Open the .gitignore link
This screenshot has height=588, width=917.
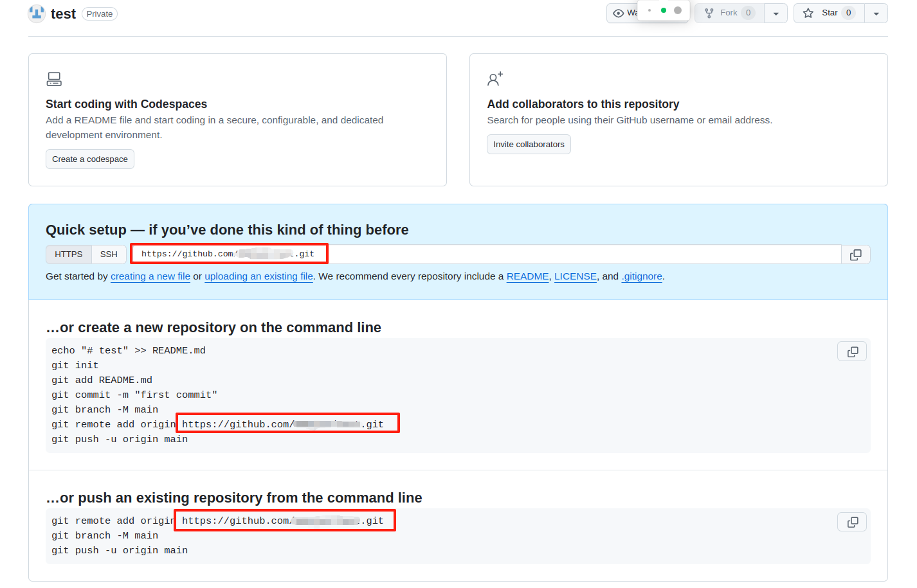click(x=642, y=276)
